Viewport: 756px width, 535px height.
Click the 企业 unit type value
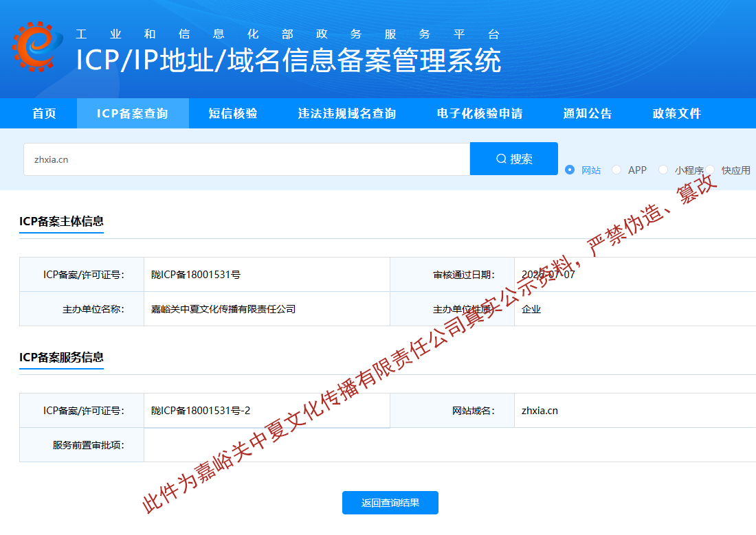pos(531,310)
